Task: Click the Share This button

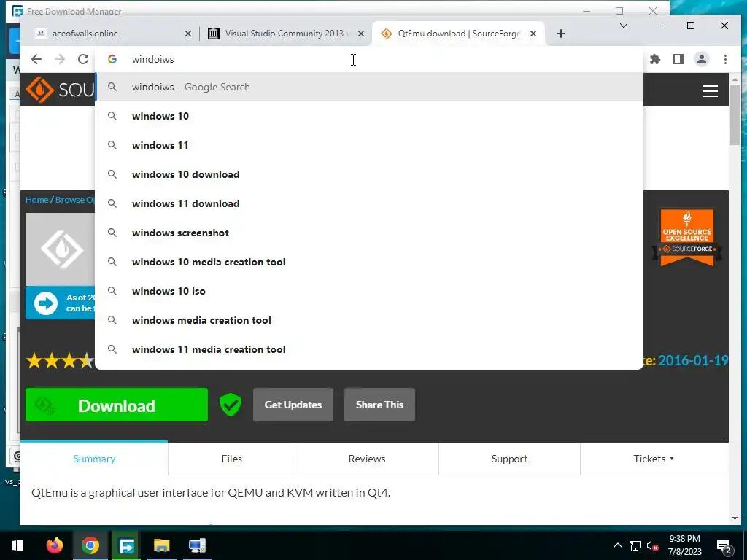Action: click(379, 405)
